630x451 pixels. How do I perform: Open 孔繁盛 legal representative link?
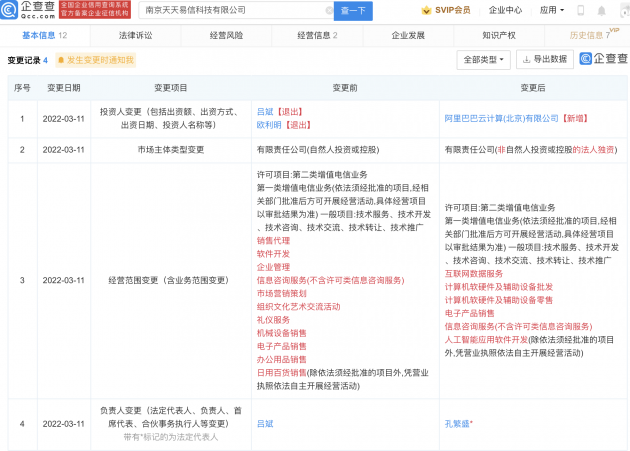point(457,424)
